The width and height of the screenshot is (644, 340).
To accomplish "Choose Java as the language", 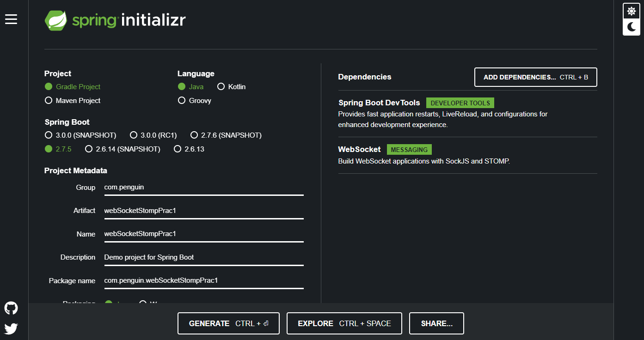I will pos(190,87).
